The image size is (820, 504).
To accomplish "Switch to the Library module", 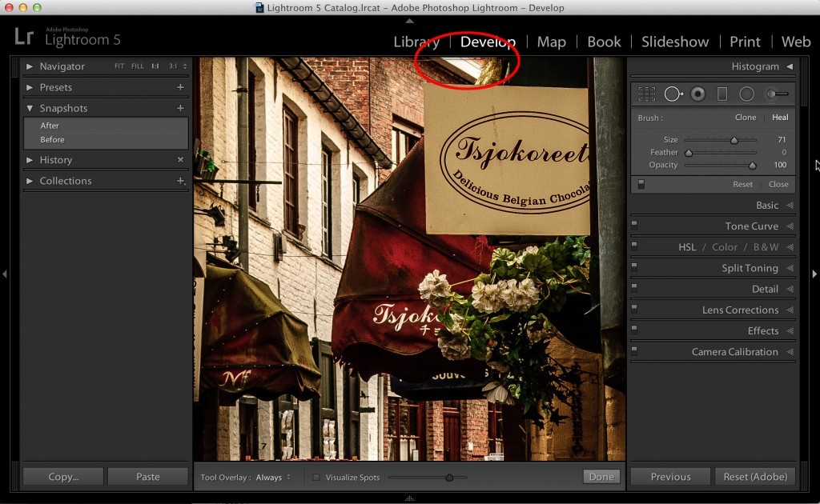I will click(x=416, y=42).
